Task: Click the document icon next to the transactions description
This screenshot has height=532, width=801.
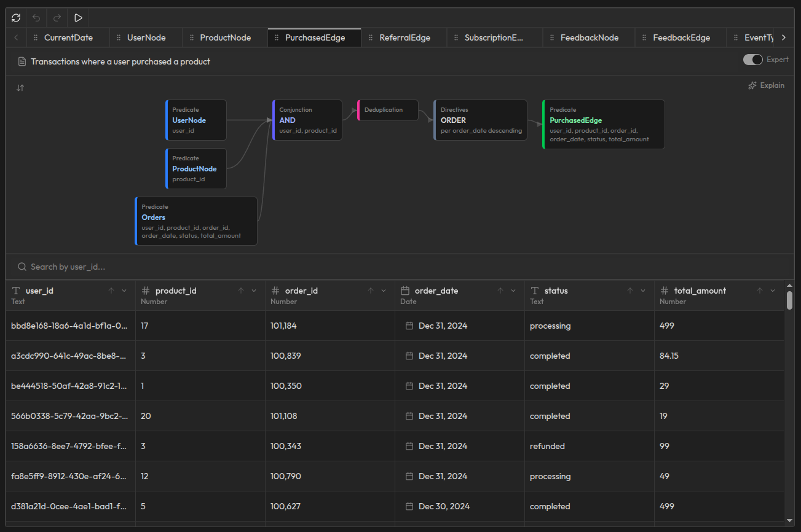Action: (x=22, y=61)
